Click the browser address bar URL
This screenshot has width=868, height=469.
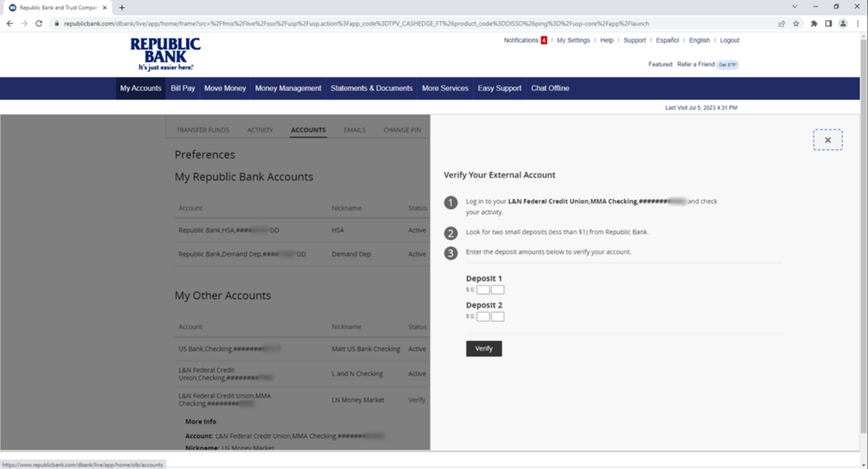click(x=356, y=23)
